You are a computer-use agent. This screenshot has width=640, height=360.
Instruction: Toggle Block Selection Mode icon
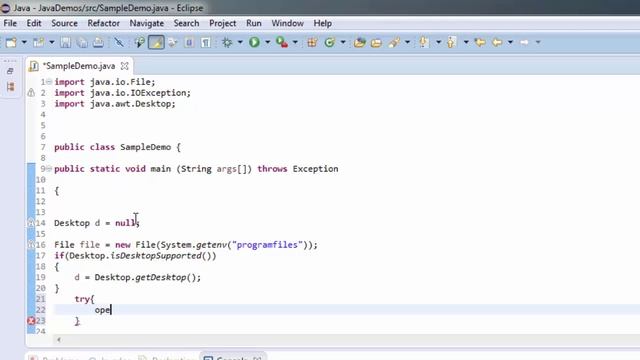(x=189, y=42)
